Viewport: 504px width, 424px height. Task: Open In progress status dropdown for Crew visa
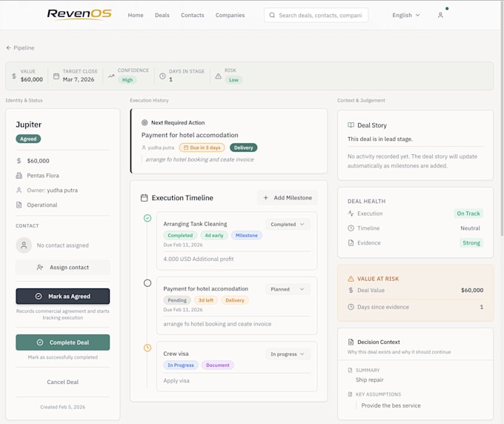pyautogui.click(x=288, y=354)
